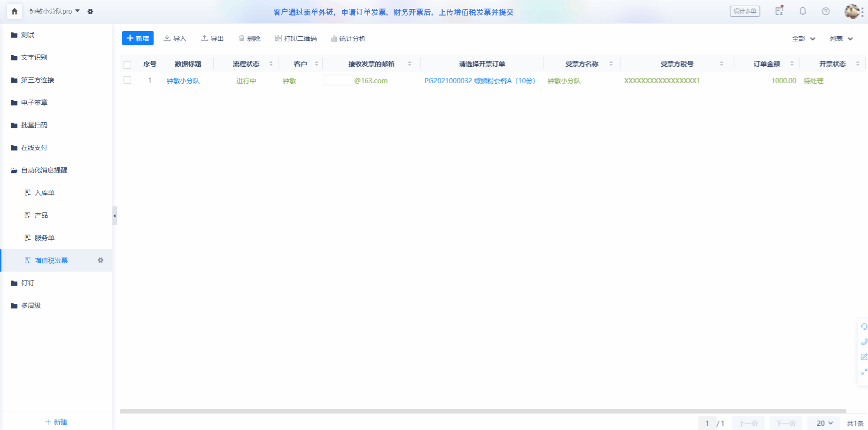Click the 打印二维码 toolbar icon

296,39
